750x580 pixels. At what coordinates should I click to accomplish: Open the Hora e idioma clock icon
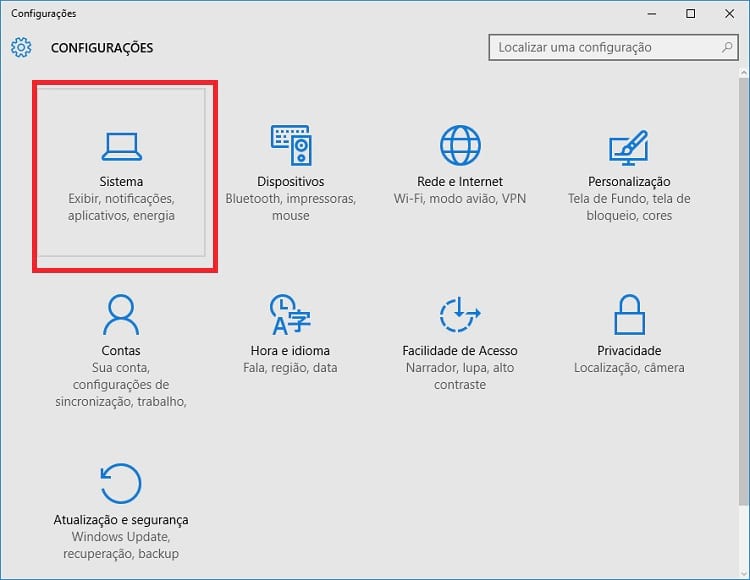(290, 314)
